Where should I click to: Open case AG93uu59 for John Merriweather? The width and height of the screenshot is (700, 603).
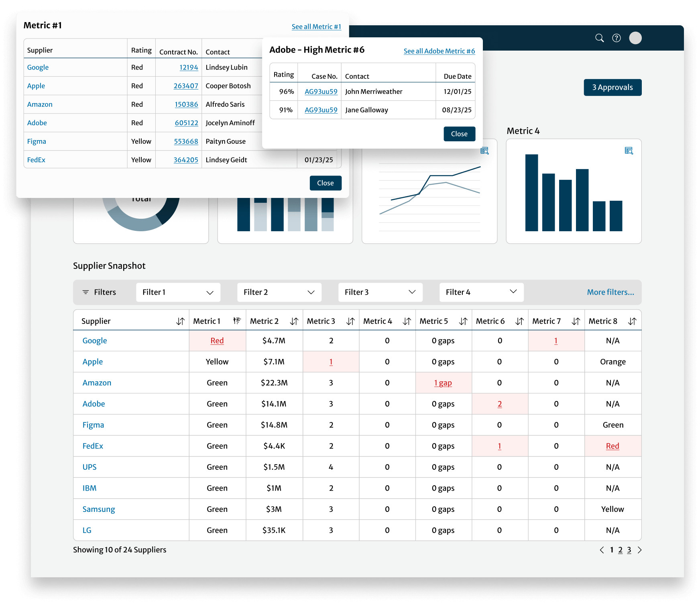pos(321,92)
